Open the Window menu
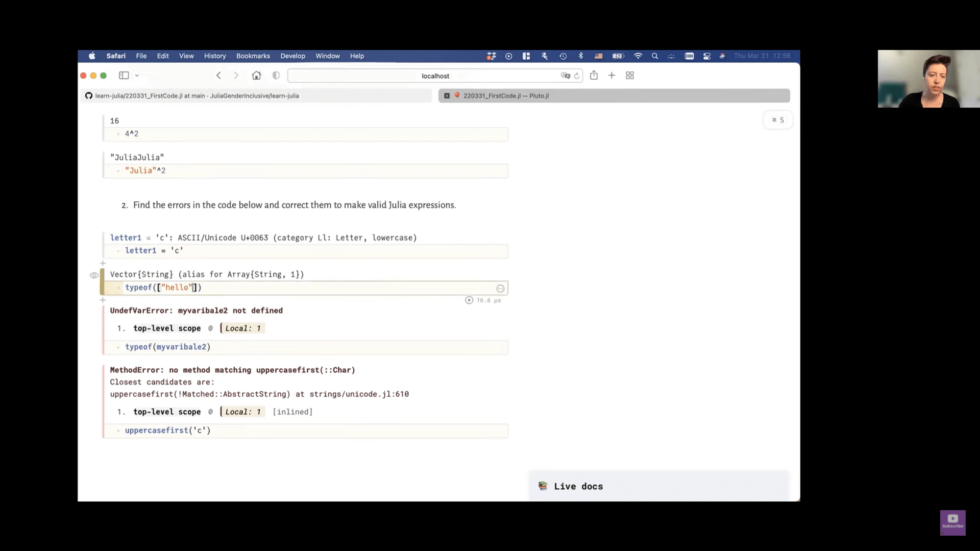 327,56
